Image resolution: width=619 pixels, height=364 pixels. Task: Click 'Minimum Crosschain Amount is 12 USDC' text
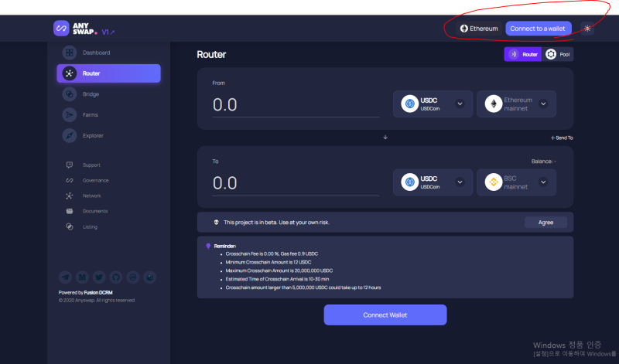click(x=268, y=262)
